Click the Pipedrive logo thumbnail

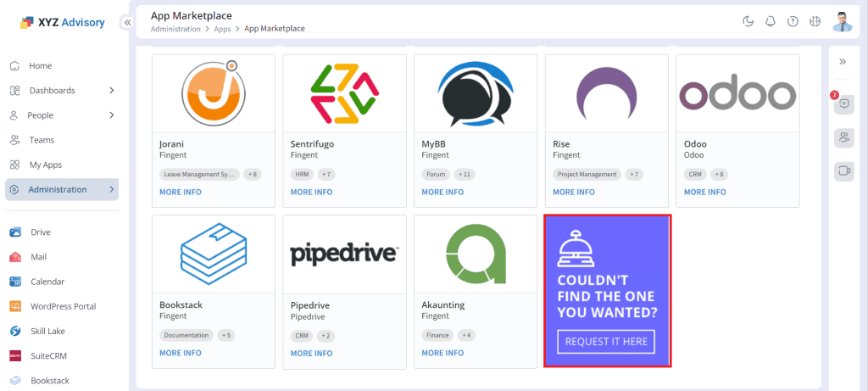coord(344,254)
